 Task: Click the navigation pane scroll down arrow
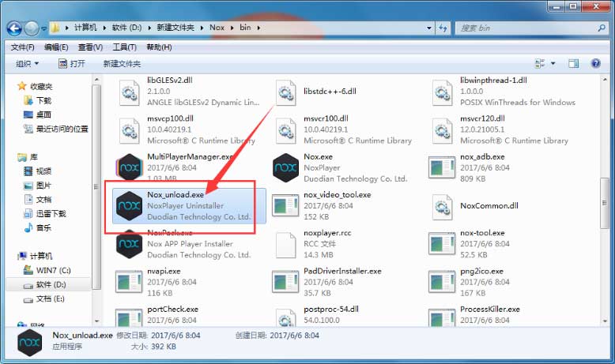pyautogui.click(x=96, y=321)
